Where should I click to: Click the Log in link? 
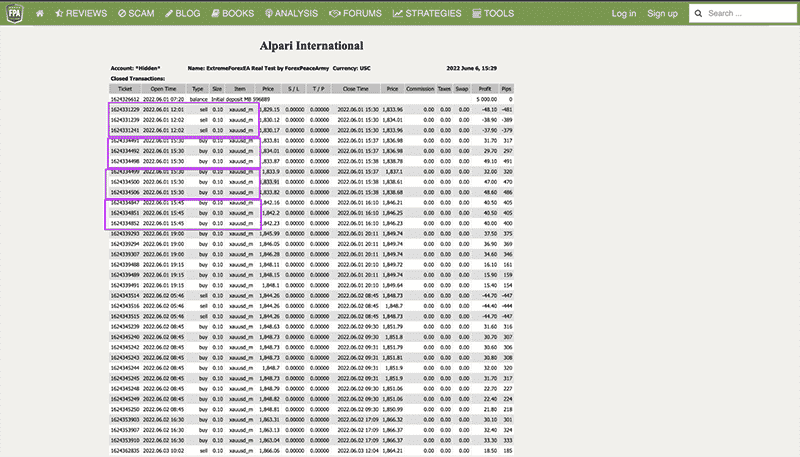[624, 13]
